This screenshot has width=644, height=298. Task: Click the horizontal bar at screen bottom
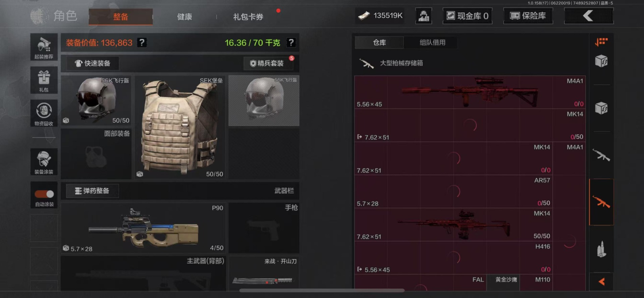pos(322,290)
